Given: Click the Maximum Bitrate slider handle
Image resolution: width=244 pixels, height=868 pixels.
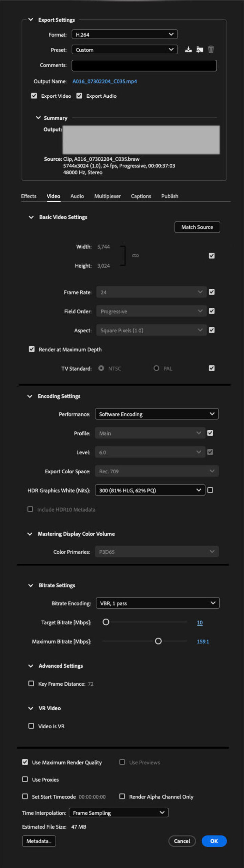Looking at the screenshot, I should pyautogui.click(x=158, y=641).
